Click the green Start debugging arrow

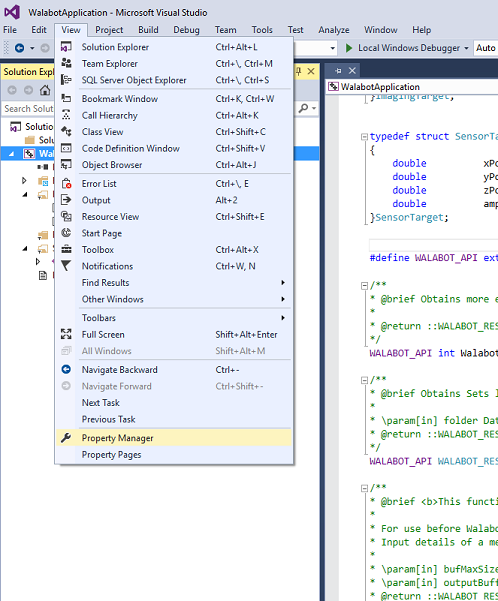coord(349,48)
